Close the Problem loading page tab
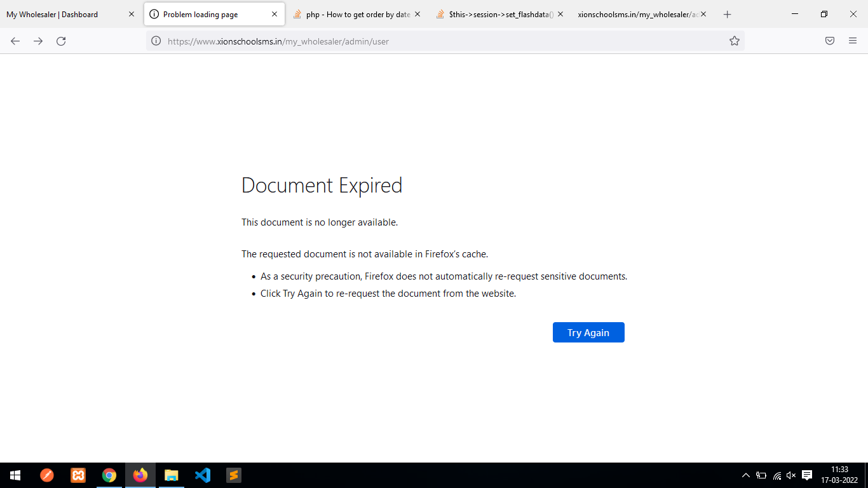Image resolution: width=868 pixels, height=488 pixels. tap(275, 14)
